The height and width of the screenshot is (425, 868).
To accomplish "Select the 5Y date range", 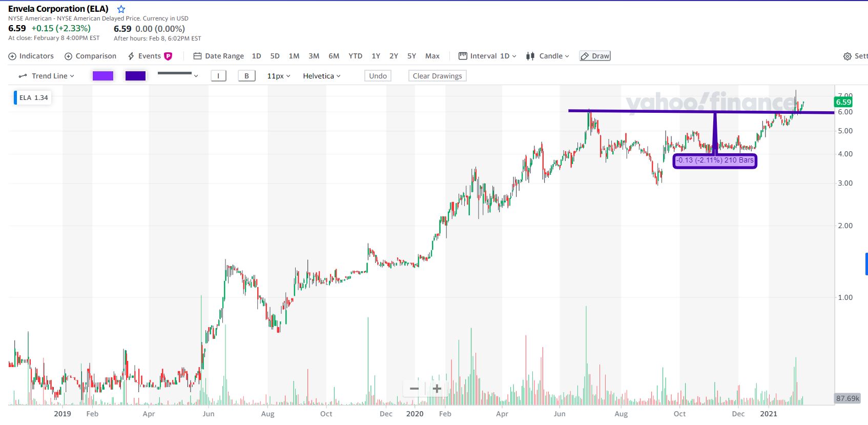I will click(412, 56).
